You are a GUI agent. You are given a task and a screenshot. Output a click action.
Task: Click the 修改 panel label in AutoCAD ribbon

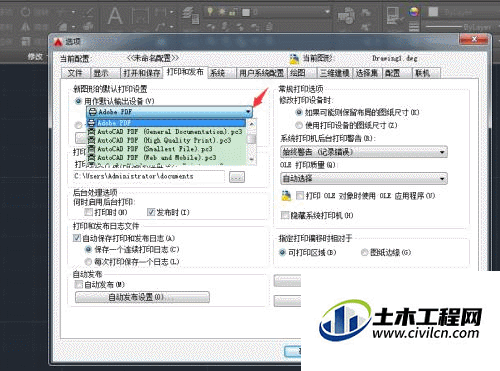pyautogui.click(x=35, y=56)
